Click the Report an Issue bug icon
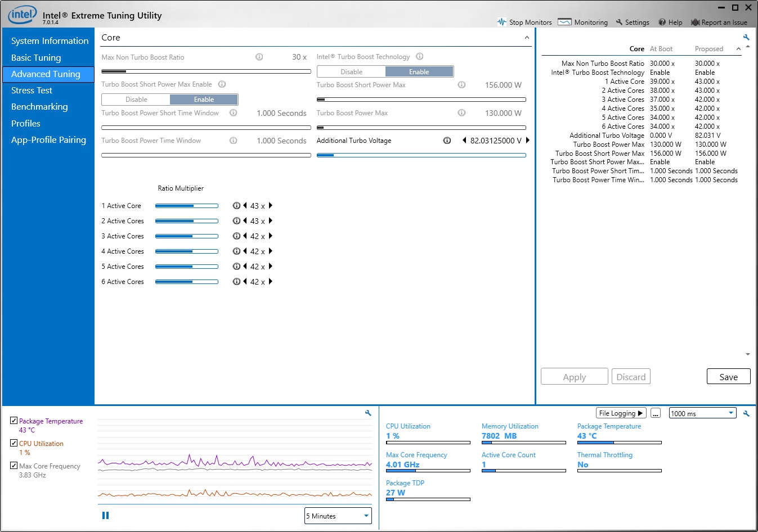 696,22
